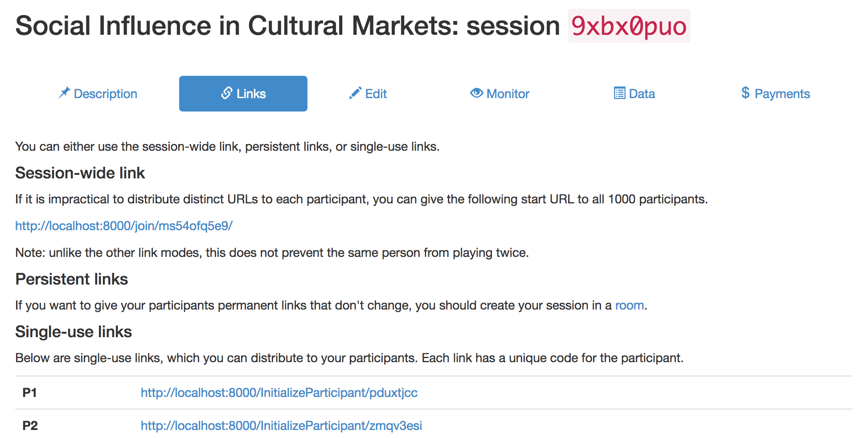Screen dimensions: 868x438
Task: Open the Payments tab
Action: point(775,94)
